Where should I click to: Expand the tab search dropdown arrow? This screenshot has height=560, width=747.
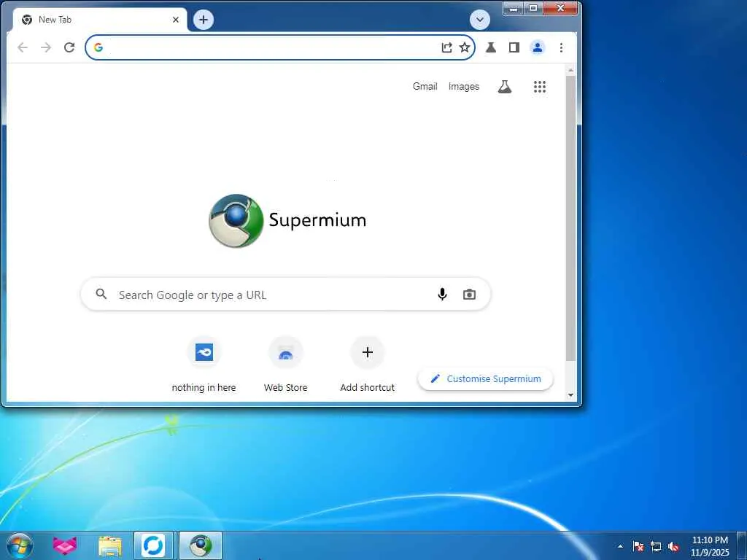point(480,20)
